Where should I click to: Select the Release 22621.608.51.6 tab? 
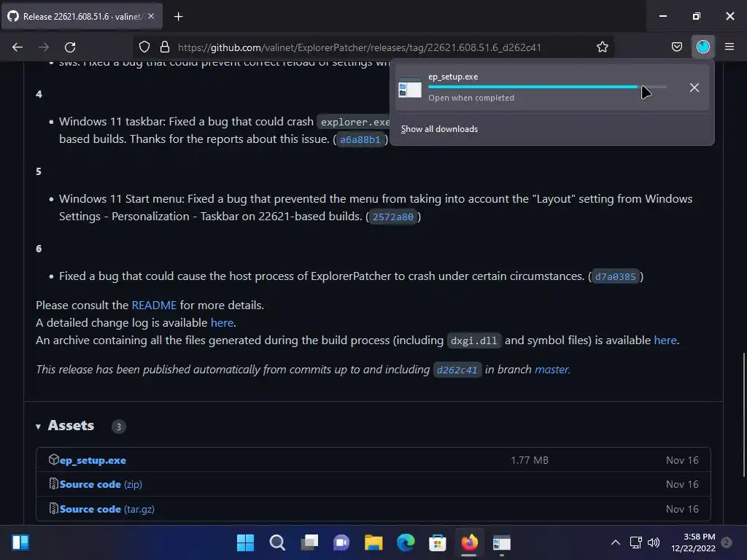point(82,16)
